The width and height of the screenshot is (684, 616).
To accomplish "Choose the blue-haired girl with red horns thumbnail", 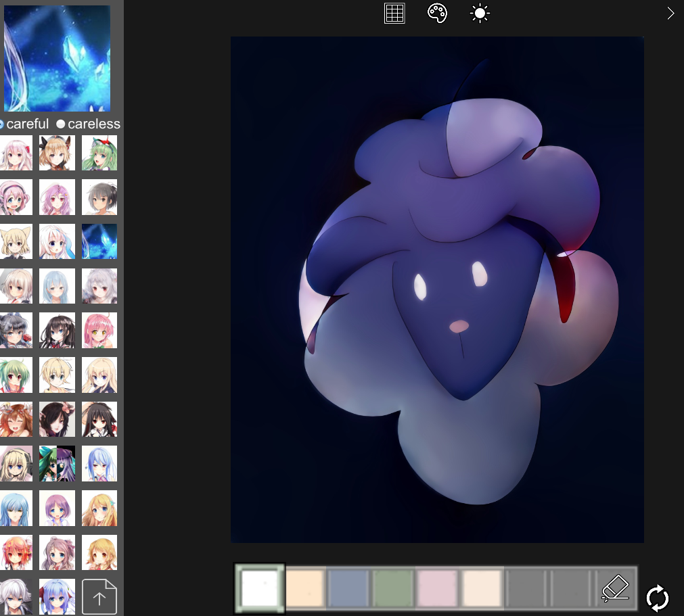I will 57,596.
